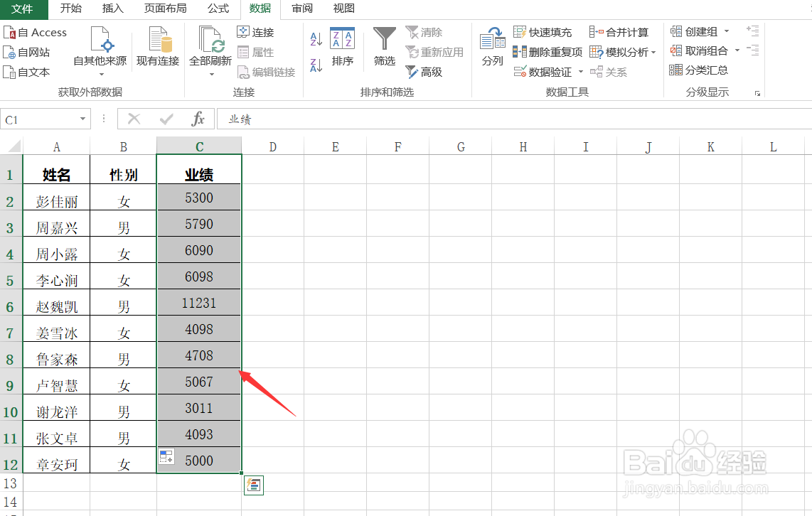Switch to the 开始 ribbon tab

(70, 9)
